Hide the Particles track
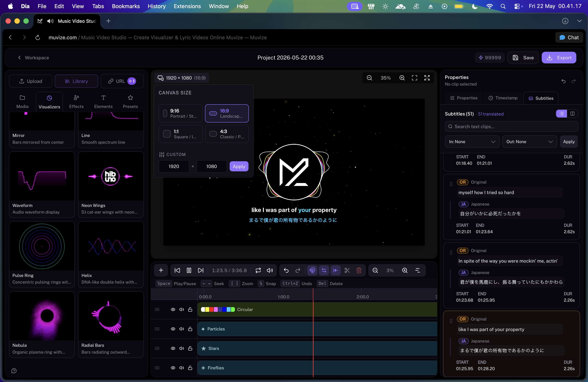 tap(173, 329)
